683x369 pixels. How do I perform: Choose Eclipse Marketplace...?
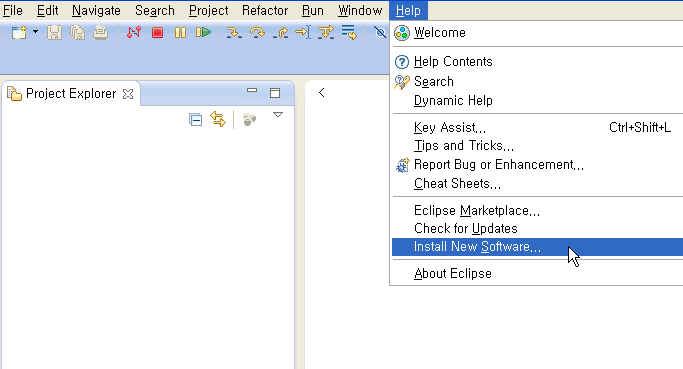point(538,211)
